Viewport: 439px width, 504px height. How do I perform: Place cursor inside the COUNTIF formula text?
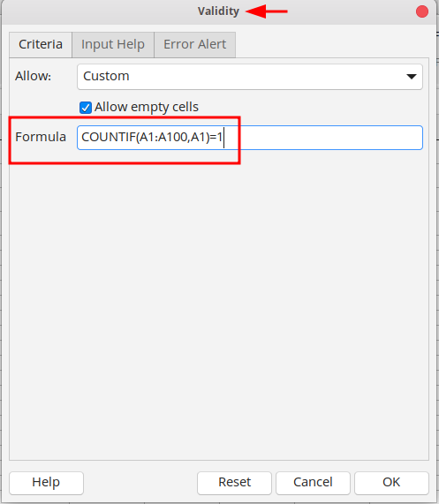coord(152,137)
